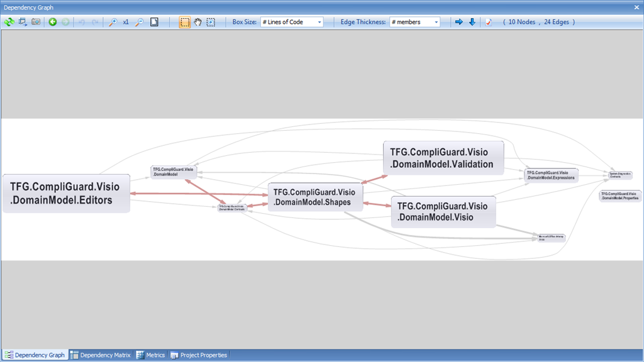
Task: Switch to the Dependency Matrix tab
Action: coord(101,355)
